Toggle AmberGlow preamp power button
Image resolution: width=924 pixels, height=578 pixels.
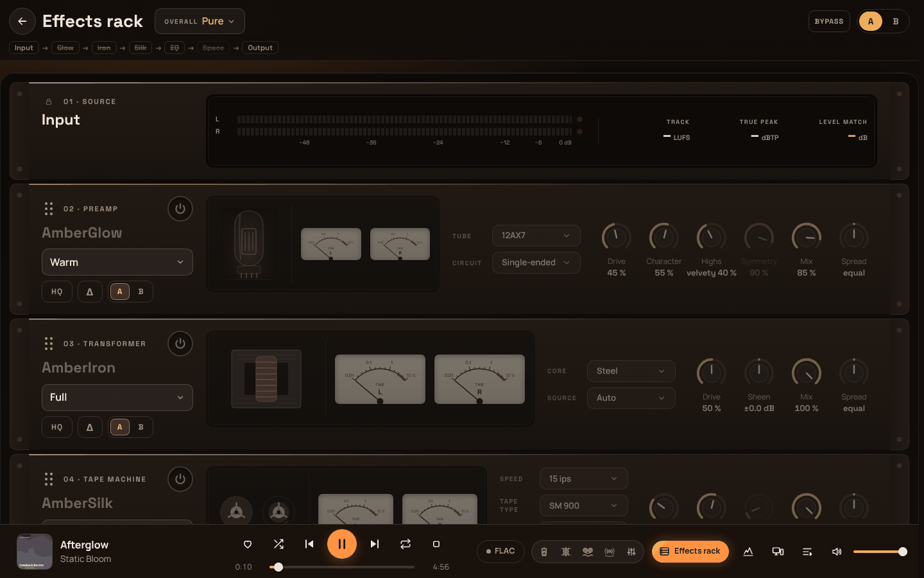180,209
